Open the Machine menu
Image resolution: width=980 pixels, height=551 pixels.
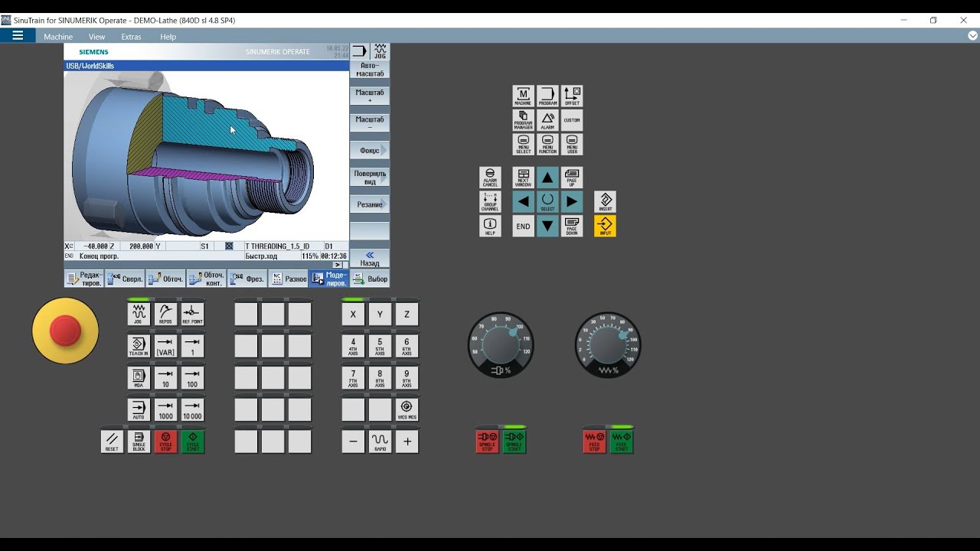tap(58, 37)
